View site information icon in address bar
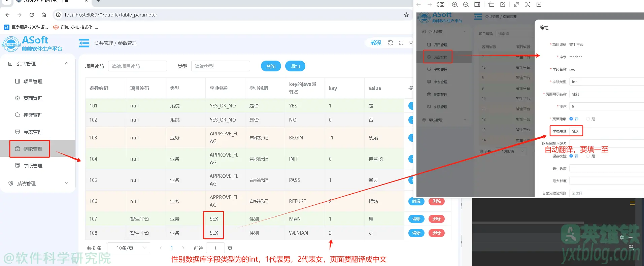Image resolution: width=644 pixels, height=266 pixels. coord(58,15)
